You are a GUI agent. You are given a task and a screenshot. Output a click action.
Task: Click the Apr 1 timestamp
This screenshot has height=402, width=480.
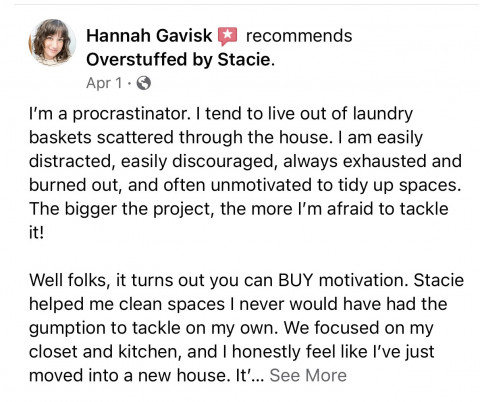(104, 83)
